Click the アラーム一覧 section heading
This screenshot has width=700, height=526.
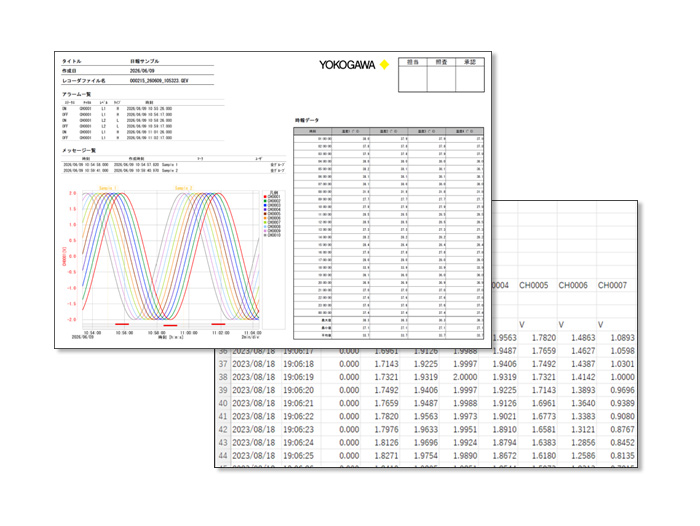(x=76, y=94)
